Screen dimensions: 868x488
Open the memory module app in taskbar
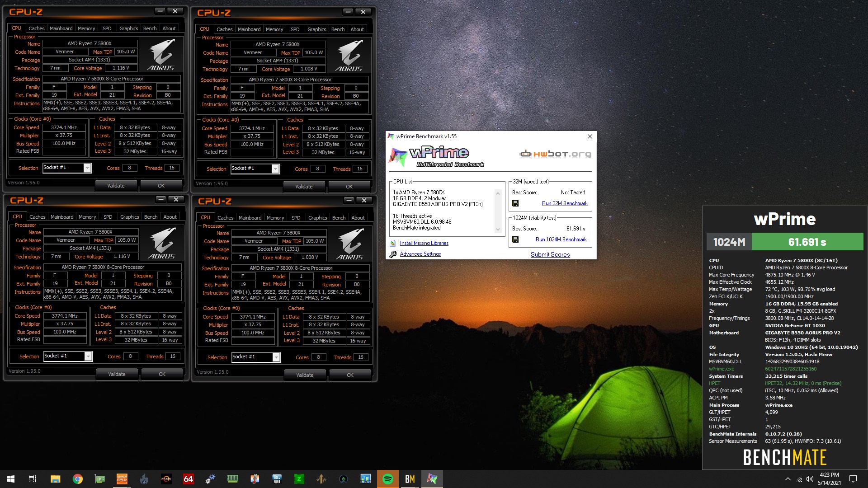[232, 479]
